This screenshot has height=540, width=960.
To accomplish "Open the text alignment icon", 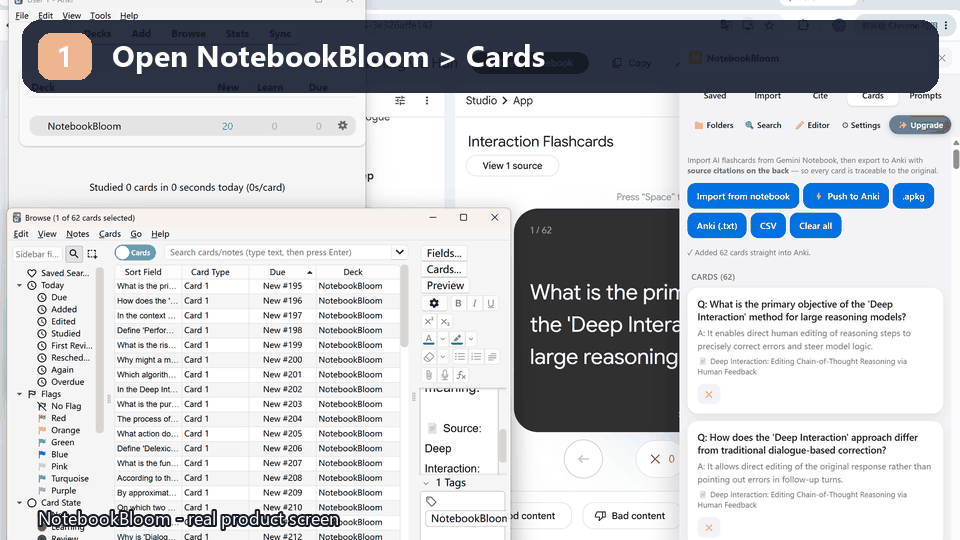I will (x=492, y=356).
